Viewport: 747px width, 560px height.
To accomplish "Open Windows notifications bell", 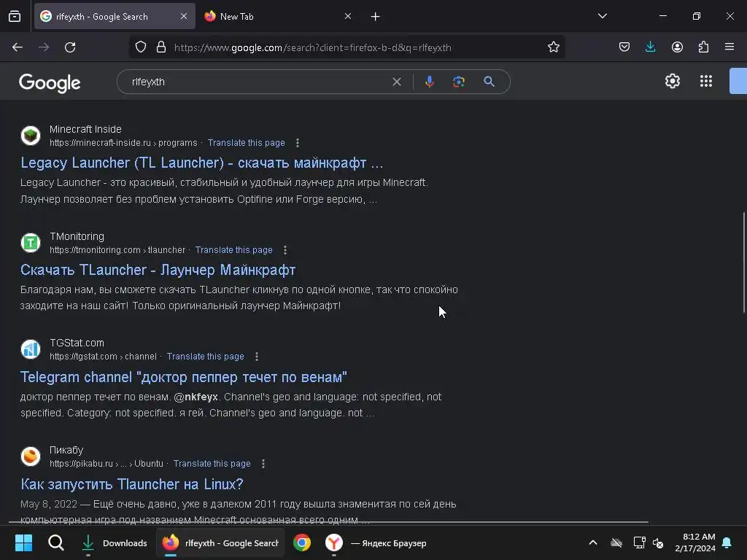I will click(727, 542).
